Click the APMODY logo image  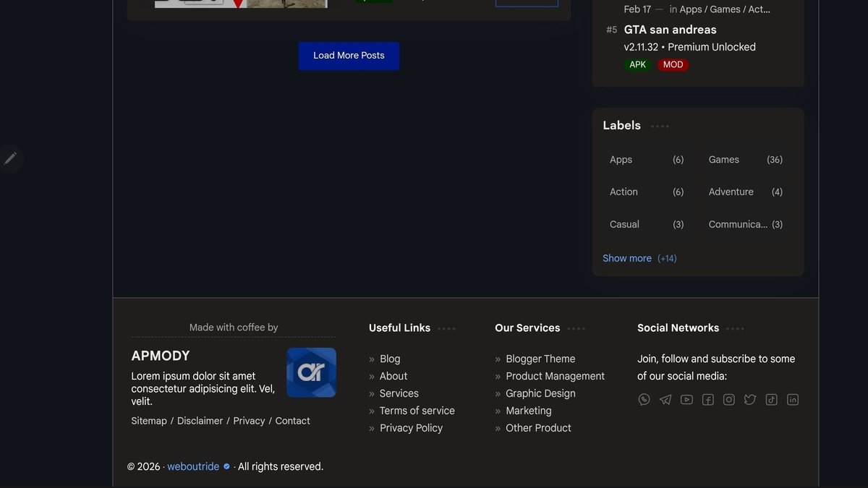(311, 372)
